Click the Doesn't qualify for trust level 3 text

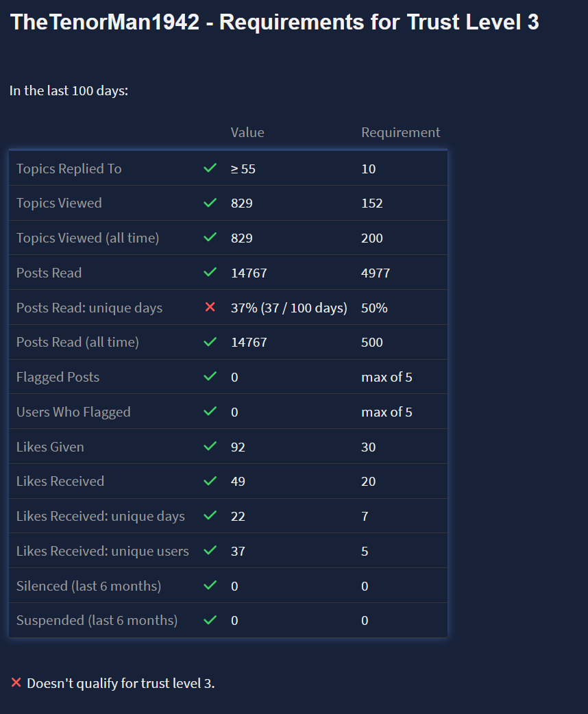(x=121, y=683)
